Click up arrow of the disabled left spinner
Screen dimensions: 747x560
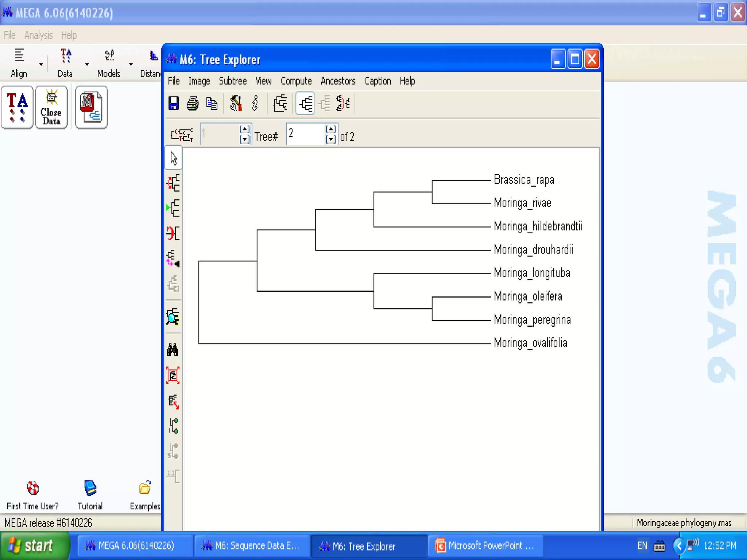click(x=244, y=129)
